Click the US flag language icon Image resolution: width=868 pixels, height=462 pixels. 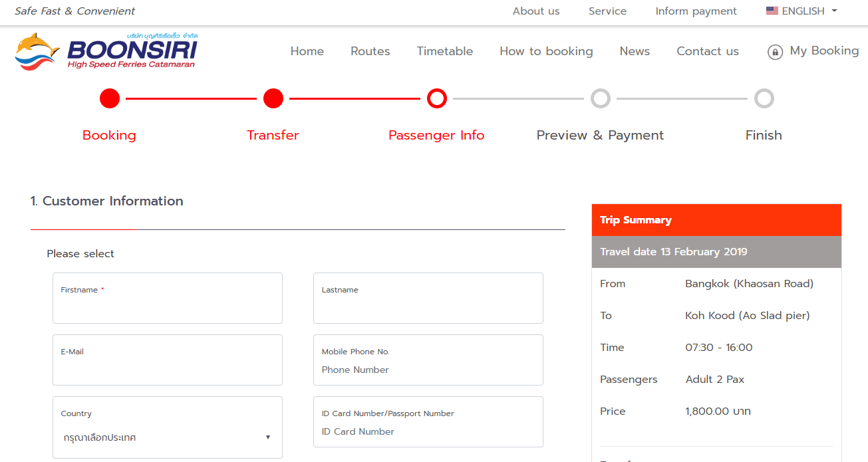(772, 11)
